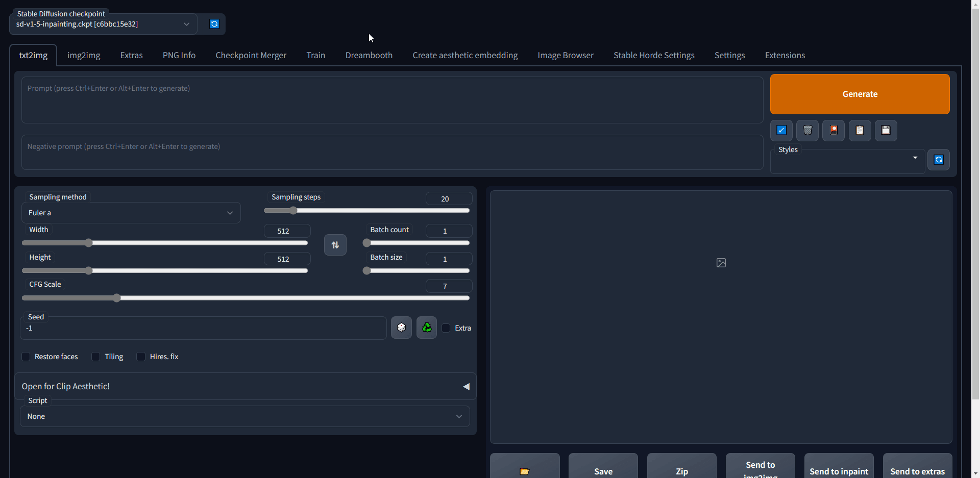The height and width of the screenshot is (478, 980).
Task: Switch to the img2img tab
Action: (84, 55)
